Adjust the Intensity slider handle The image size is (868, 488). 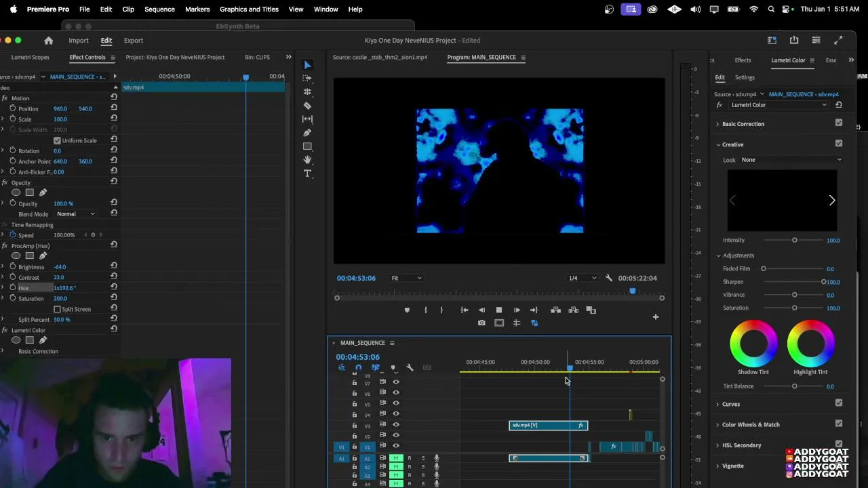[x=795, y=240]
